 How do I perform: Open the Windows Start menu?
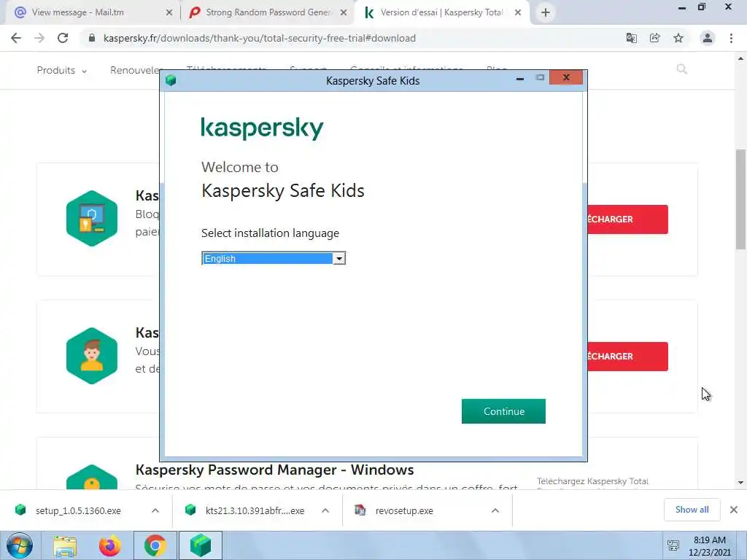(x=20, y=545)
